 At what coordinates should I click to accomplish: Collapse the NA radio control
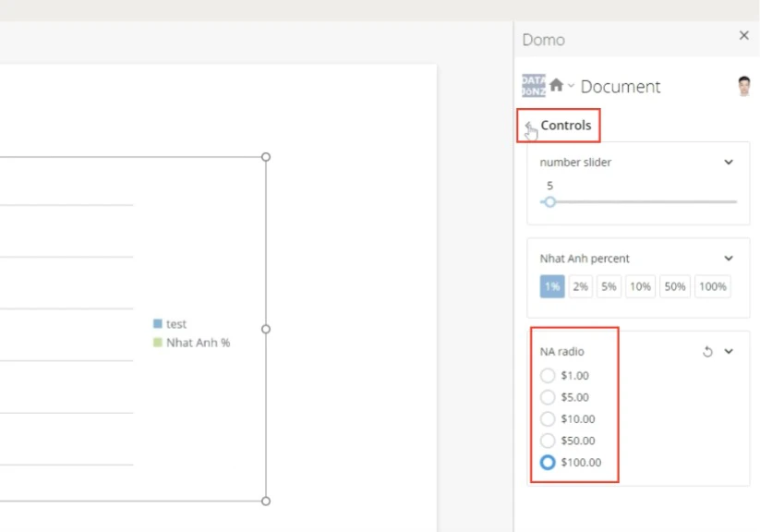[x=729, y=351]
